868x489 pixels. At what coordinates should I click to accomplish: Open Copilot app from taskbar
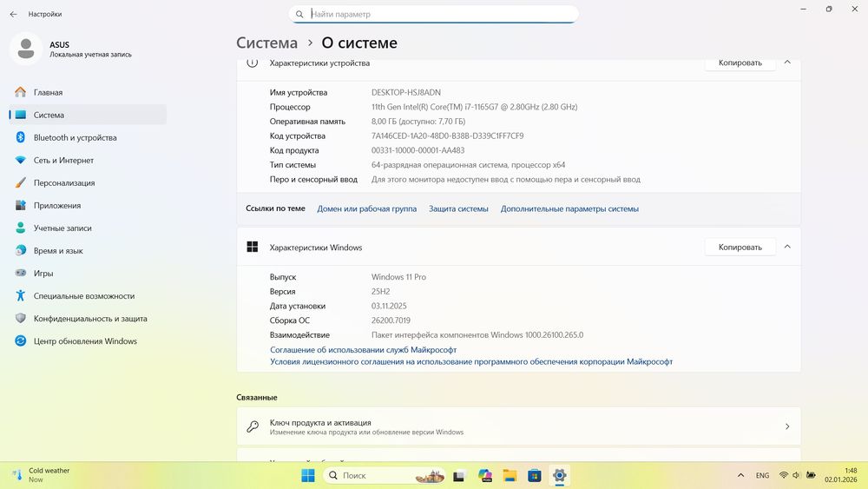click(485, 475)
